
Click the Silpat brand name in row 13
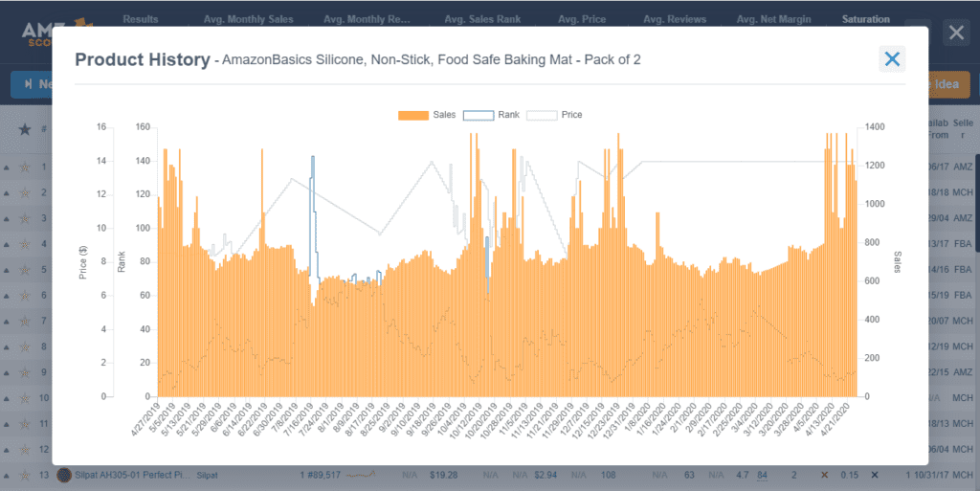[208, 476]
